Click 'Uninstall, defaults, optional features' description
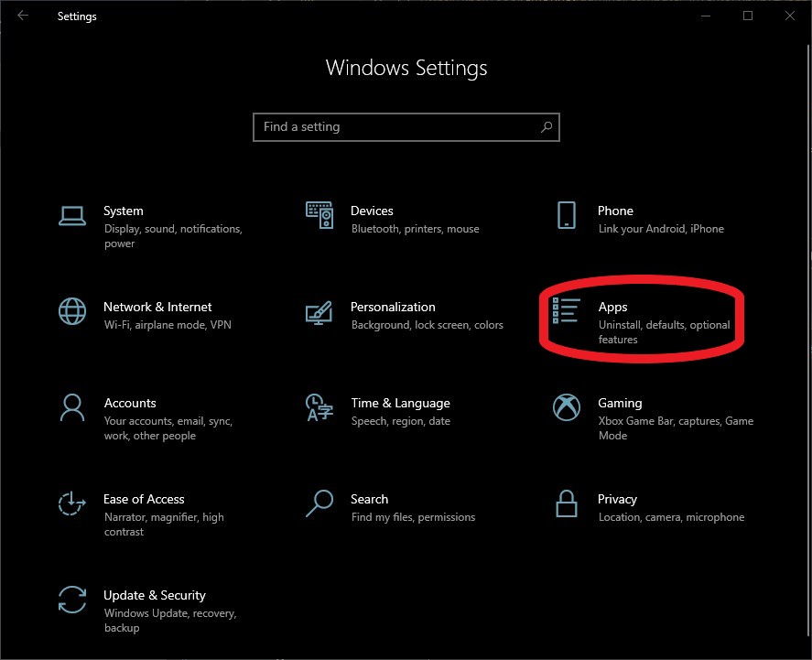Viewport: 812px width, 660px height. point(665,332)
